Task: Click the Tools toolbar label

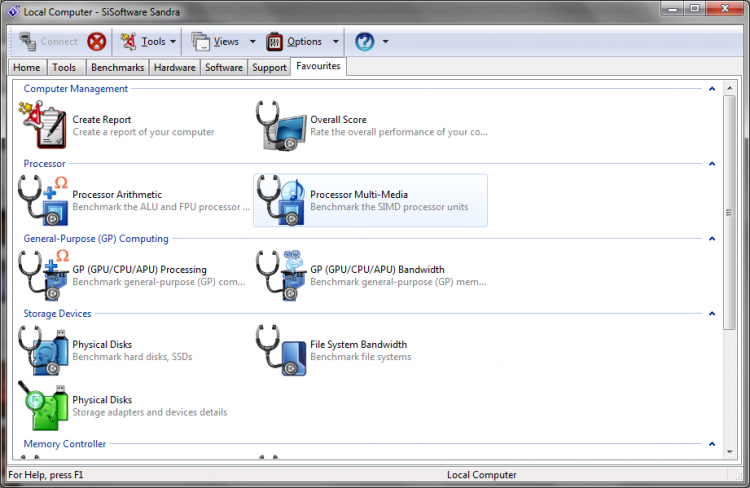Action: click(154, 42)
